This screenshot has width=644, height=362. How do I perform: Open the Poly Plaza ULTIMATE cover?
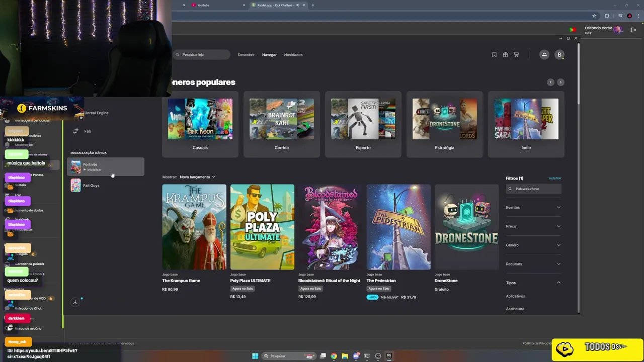pos(262,227)
